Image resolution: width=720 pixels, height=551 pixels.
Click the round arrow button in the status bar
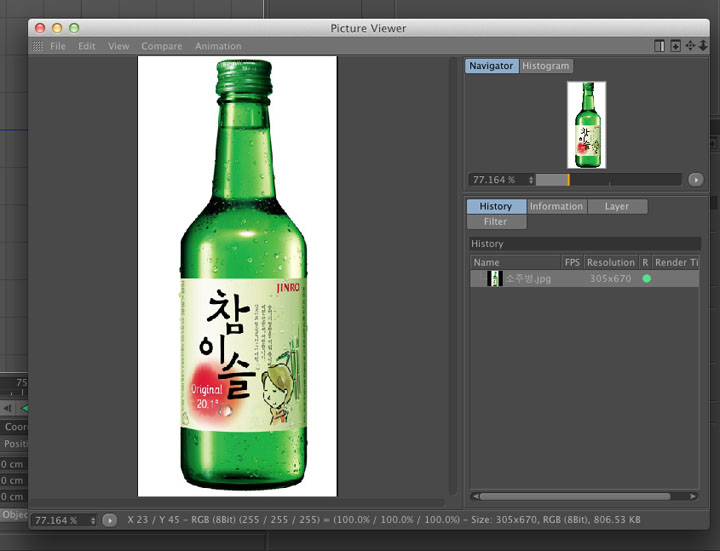pyautogui.click(x=110, y=520)
